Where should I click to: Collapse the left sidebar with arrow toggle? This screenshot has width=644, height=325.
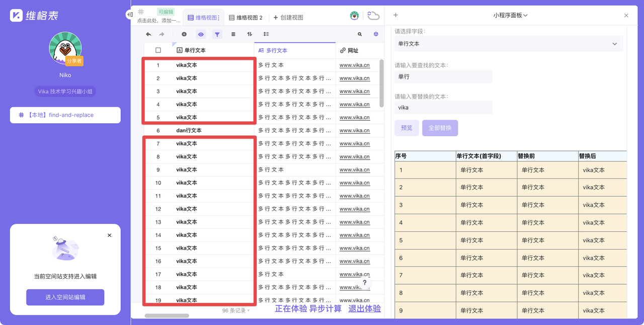click(x=129, y=14)
